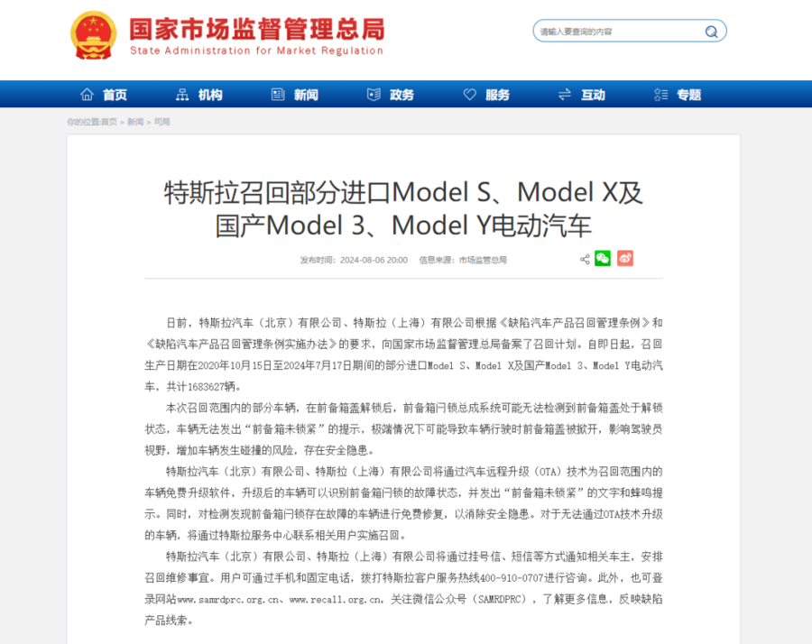The width and height of the screenshot is (812, 644).
Task: Go to 首页 in the breadcrumb
Action: click(x=108, y=122)
